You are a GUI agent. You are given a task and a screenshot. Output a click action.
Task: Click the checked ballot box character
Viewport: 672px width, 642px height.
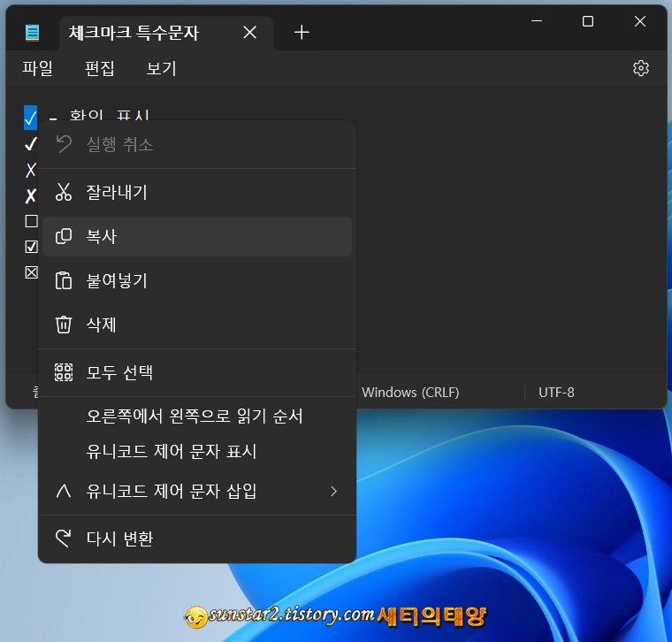pyautogui.click(x=31, y=247)
